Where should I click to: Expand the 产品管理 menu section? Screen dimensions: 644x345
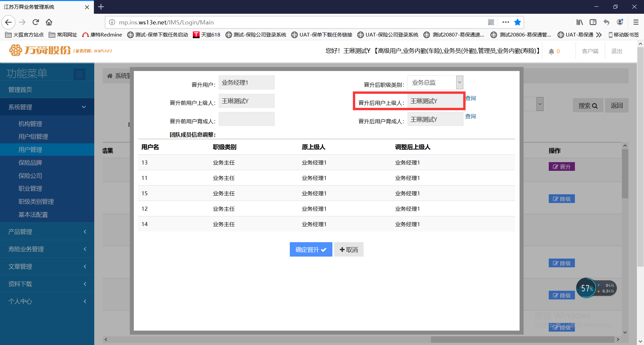point(47,232)
